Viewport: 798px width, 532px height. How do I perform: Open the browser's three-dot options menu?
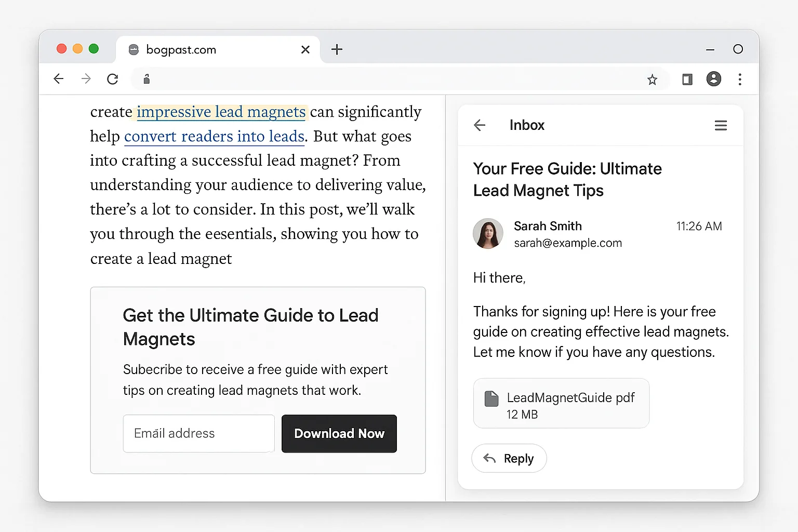[x=740, y=79]
